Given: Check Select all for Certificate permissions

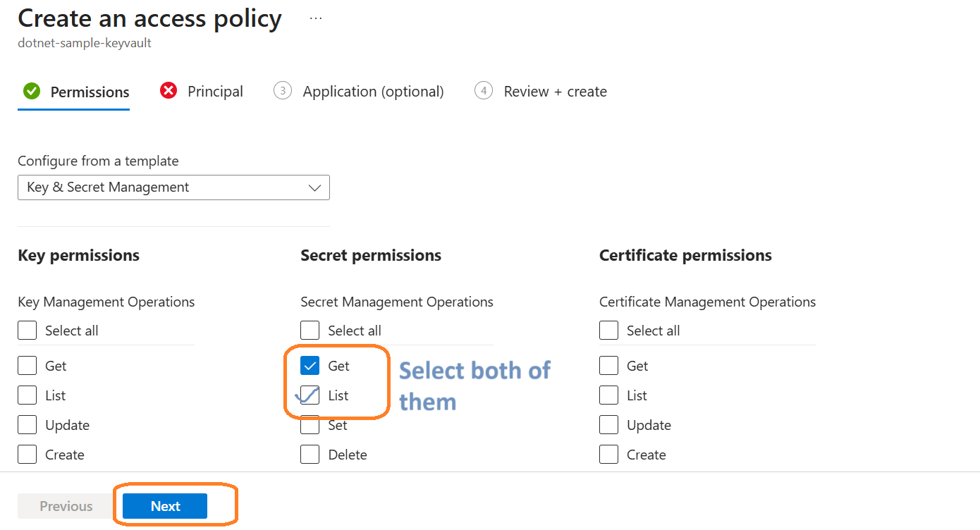Looking at the screenshot, I should coord(609,331).
